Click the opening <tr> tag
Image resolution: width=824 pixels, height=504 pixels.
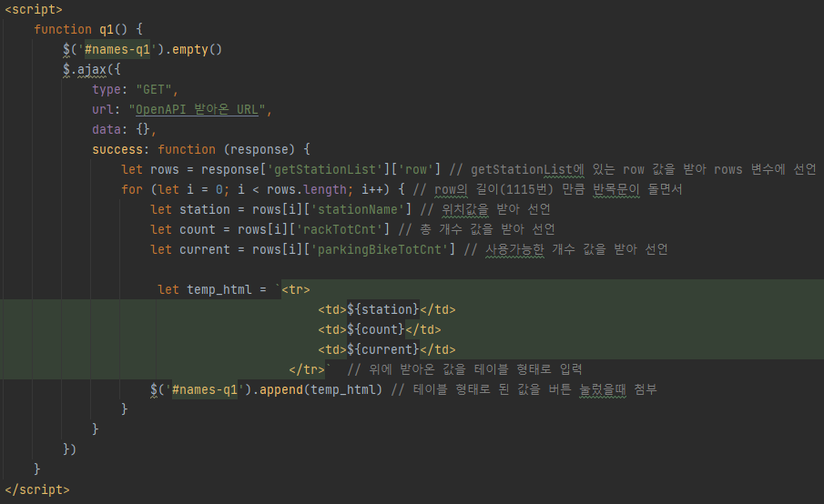tap(296, 290)
